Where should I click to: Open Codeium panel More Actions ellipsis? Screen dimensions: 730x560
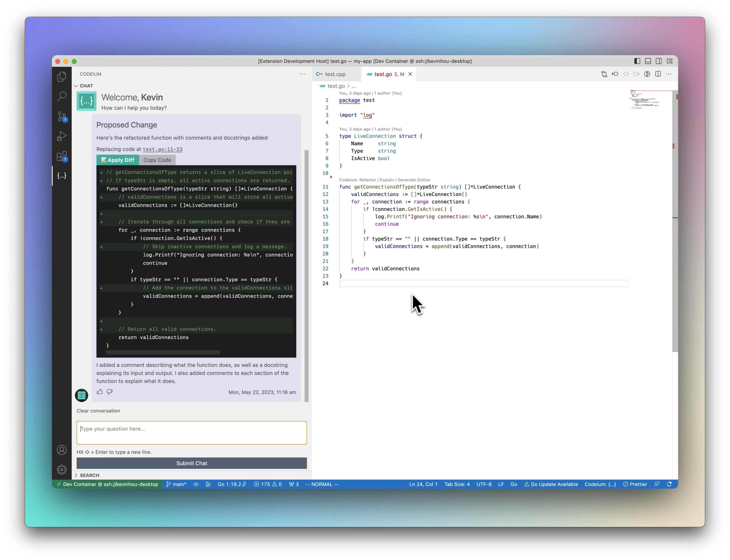coord(302,74)
